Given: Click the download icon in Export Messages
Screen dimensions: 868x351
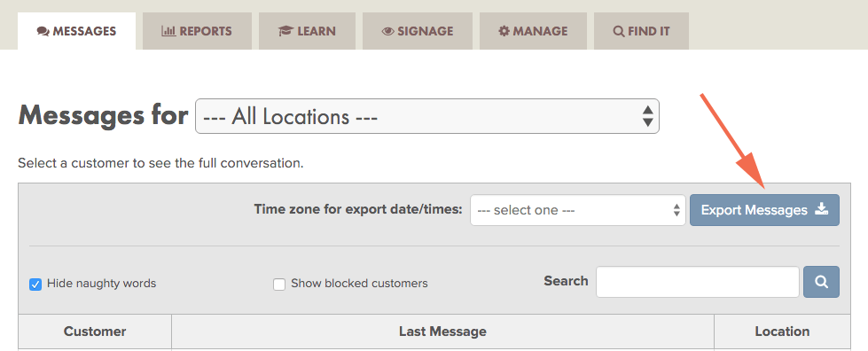Looking at the screenshot, I should [822, 209].
